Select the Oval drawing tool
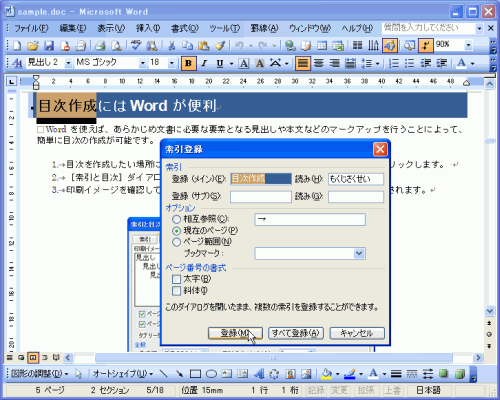The image size is (500, 400). 211,374
